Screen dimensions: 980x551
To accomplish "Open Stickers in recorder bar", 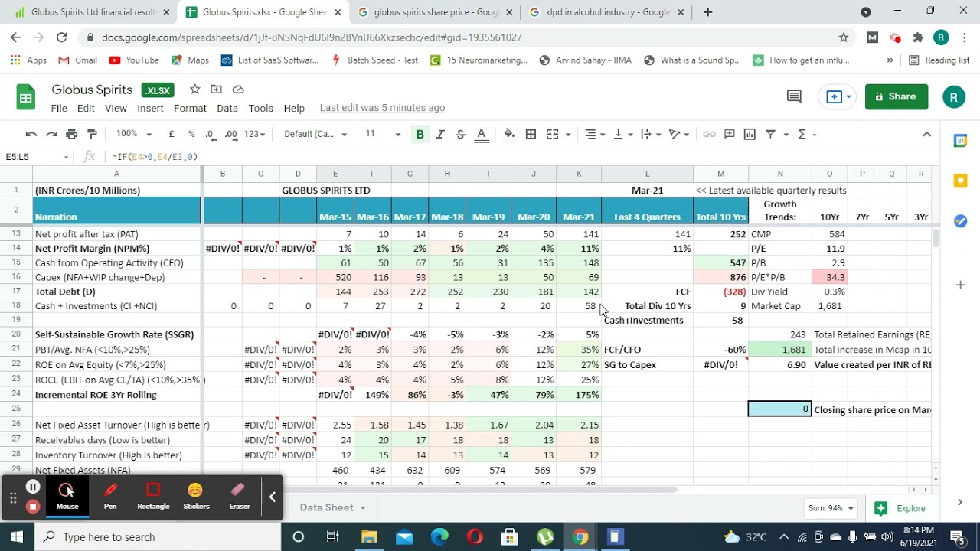I will coord(196,496).
